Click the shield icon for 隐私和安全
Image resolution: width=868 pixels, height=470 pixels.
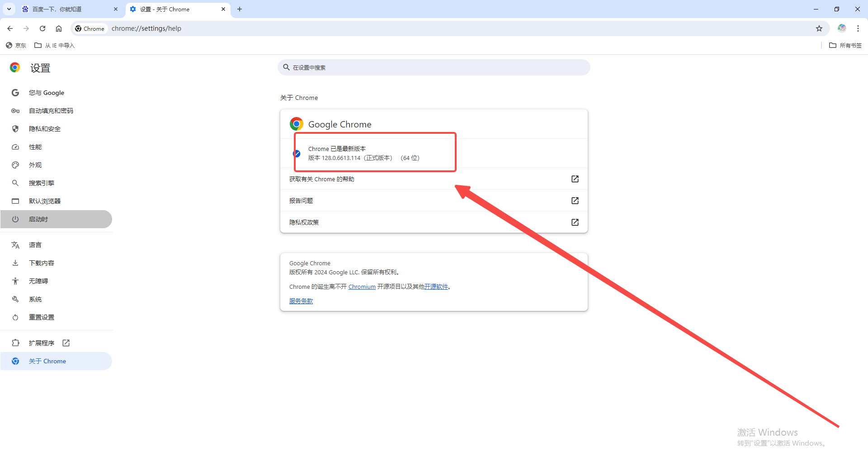coord(15,129)
